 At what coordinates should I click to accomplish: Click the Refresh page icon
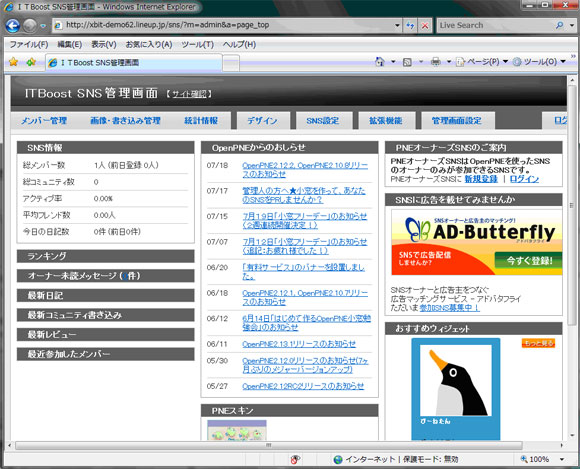(x=410, y=26)
